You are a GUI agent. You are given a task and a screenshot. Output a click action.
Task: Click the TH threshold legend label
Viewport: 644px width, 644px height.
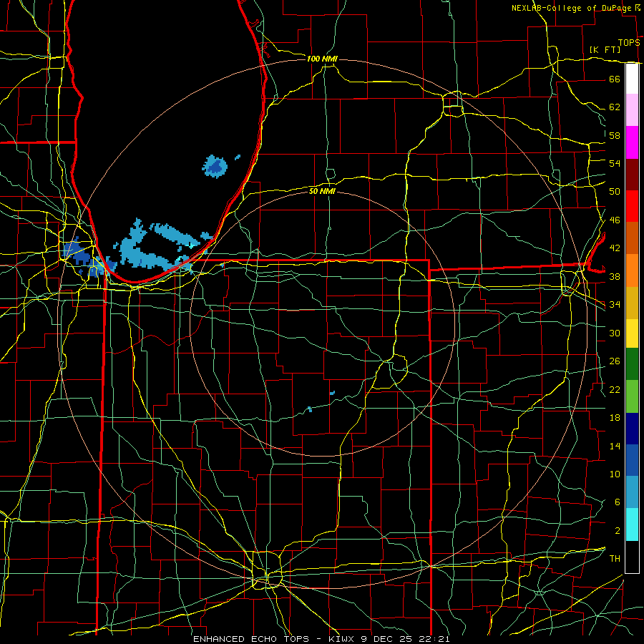point(615,558)
